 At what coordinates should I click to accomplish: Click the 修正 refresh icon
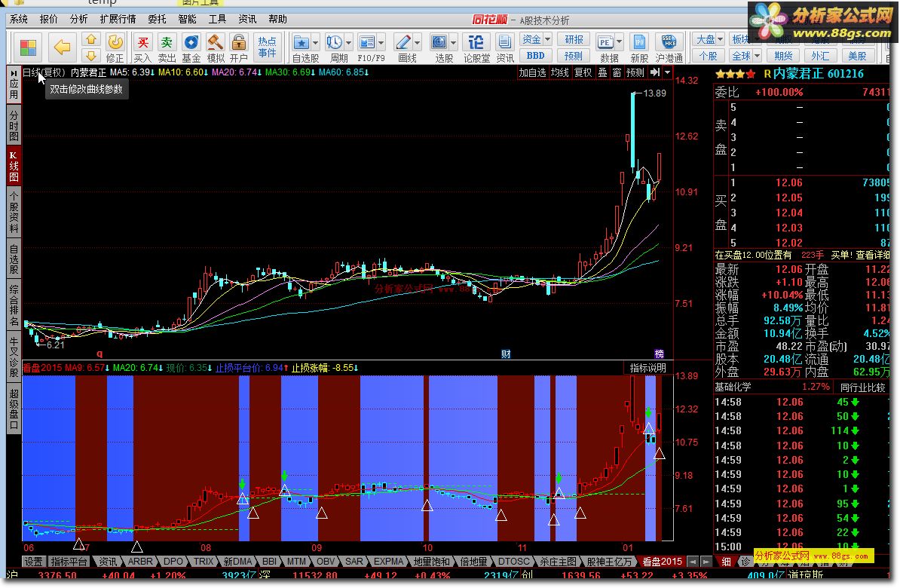pos(115,47)
